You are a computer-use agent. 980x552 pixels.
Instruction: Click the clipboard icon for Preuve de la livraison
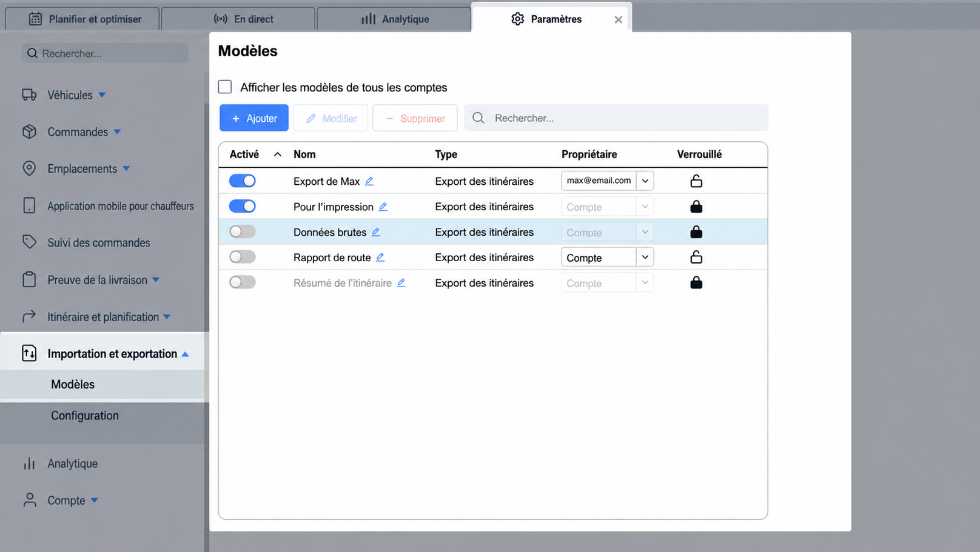[x=29, y=279]
